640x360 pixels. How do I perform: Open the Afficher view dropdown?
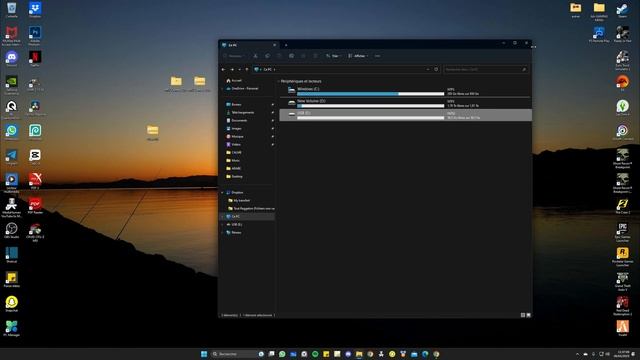(358, 56)
